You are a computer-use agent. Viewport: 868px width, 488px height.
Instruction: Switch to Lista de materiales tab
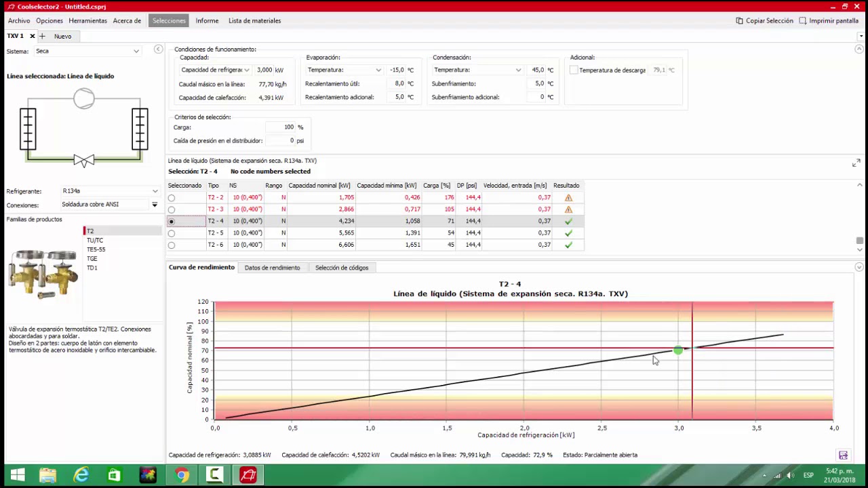[x=254, y=20]
